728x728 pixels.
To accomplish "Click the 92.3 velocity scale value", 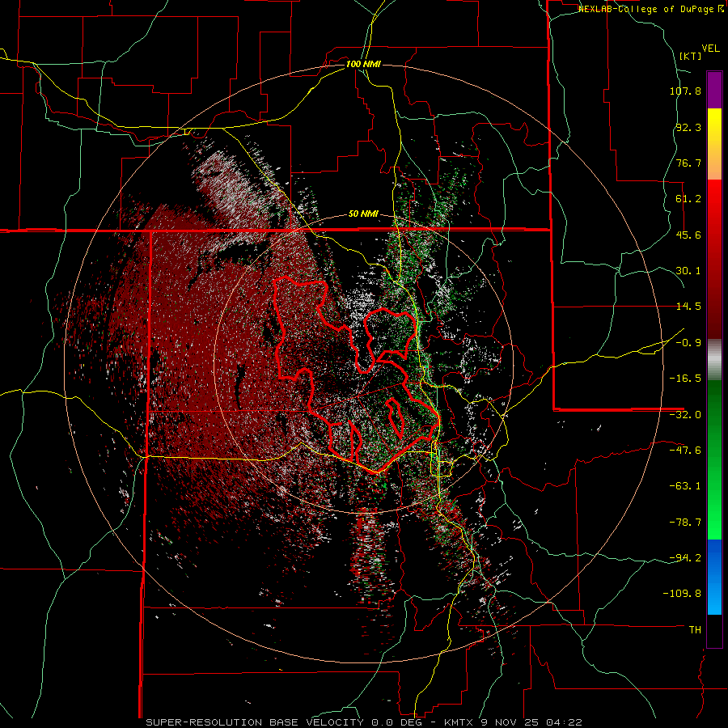I will (688, 127).
